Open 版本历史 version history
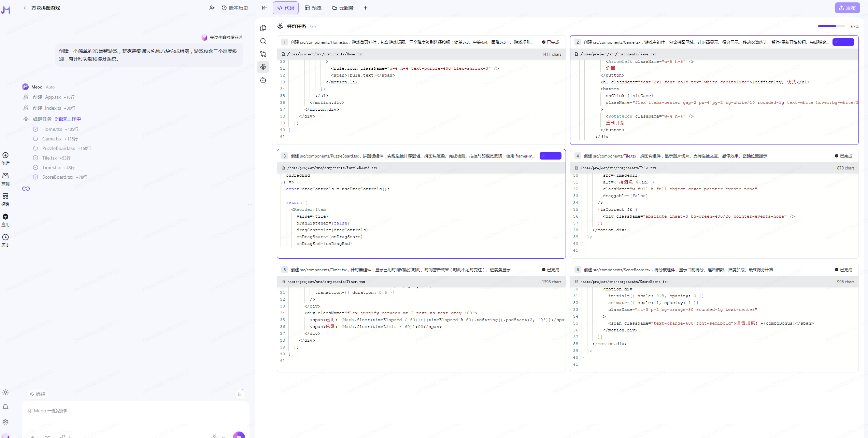This screenshot has height=438, width=868. coord(235,8)
